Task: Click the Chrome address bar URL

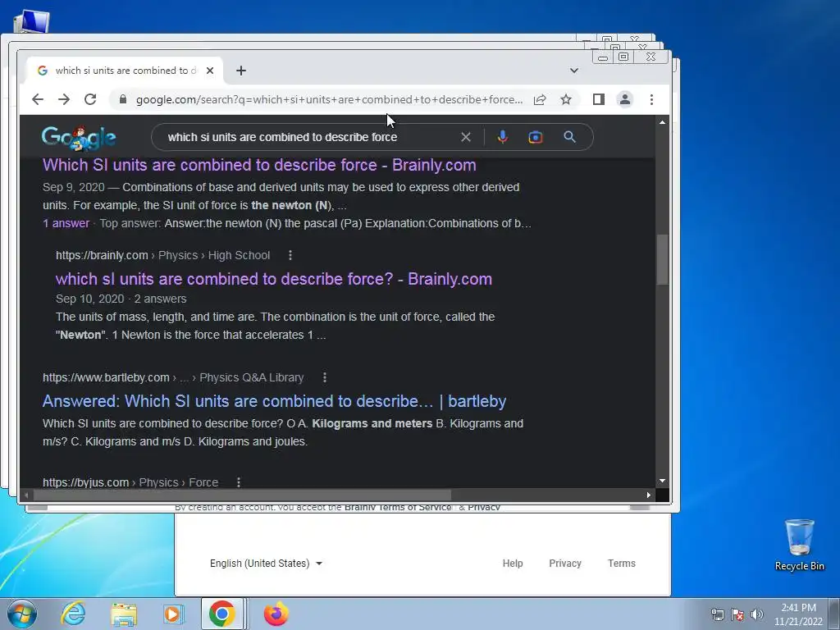Action: click(329, 99)
